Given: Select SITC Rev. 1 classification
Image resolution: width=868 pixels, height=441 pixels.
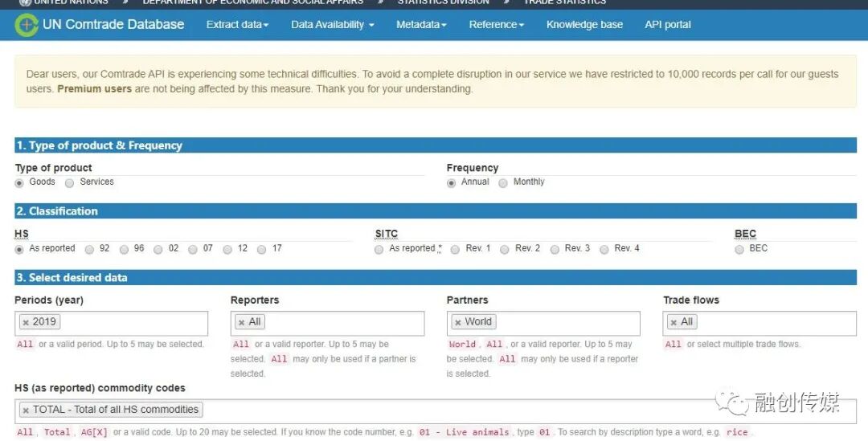Looking at the screenshot, I should [455, 250].
